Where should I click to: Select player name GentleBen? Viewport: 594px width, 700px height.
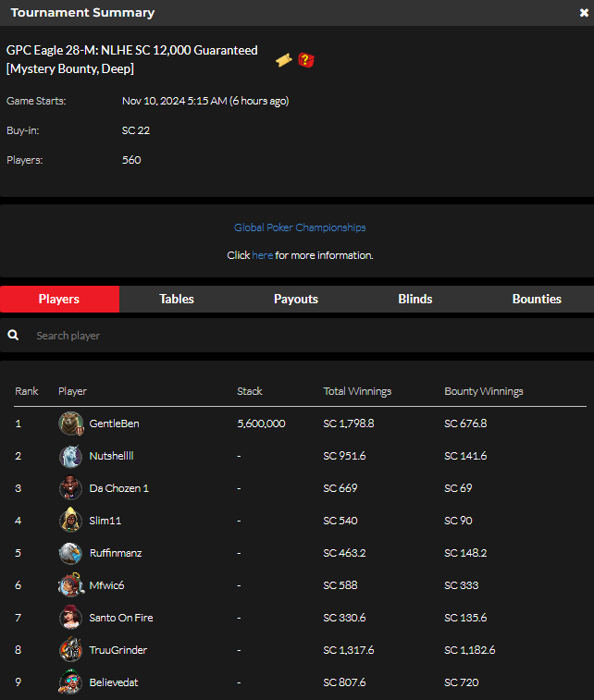click(x=115, y=424)
